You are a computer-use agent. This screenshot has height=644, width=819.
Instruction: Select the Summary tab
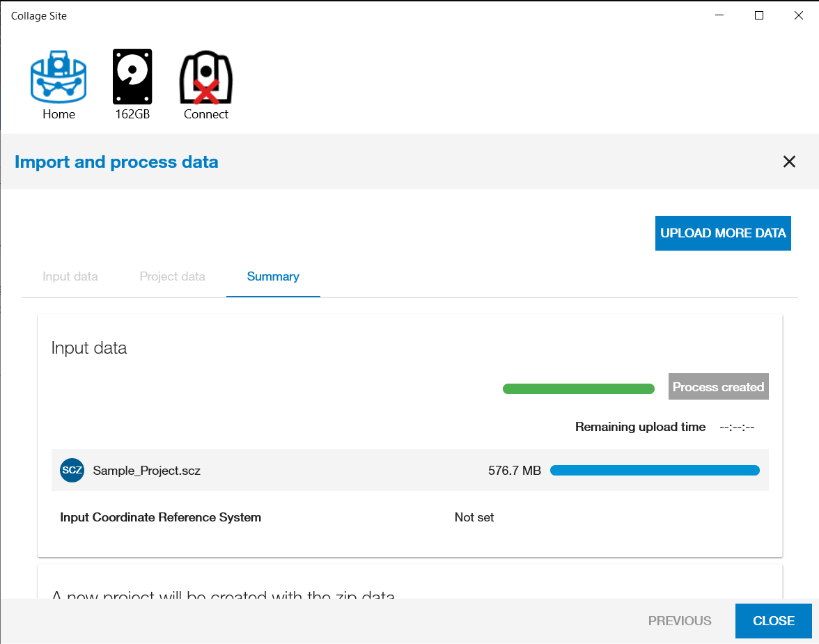point(273,276)
